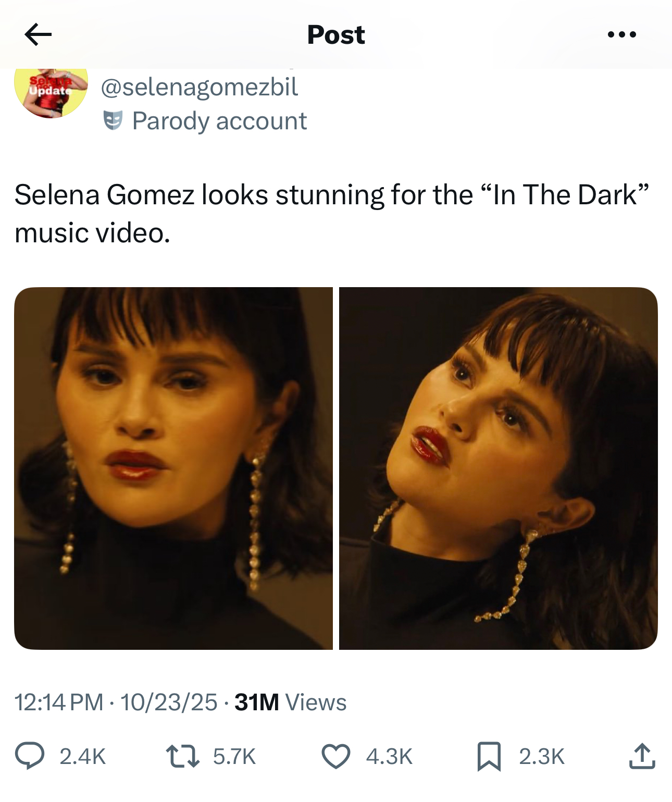Click the 10/23/25 post date
This screenshot has width=672, height=802.
(x=169, y=702)
